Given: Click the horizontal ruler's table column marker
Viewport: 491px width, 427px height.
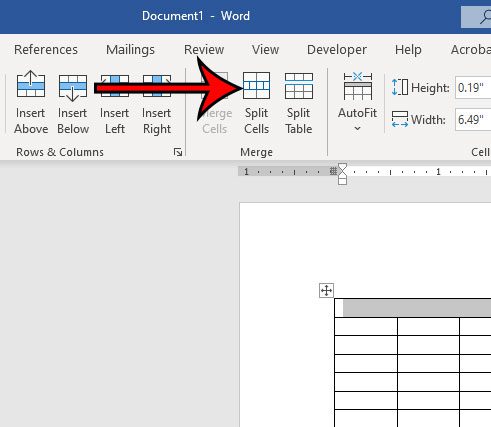Looking at the screenshot, I should (333, 171).
